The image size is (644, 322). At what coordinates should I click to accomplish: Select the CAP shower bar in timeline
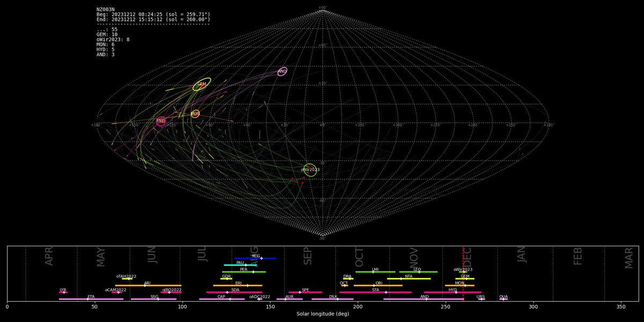(x=222, y=299)
